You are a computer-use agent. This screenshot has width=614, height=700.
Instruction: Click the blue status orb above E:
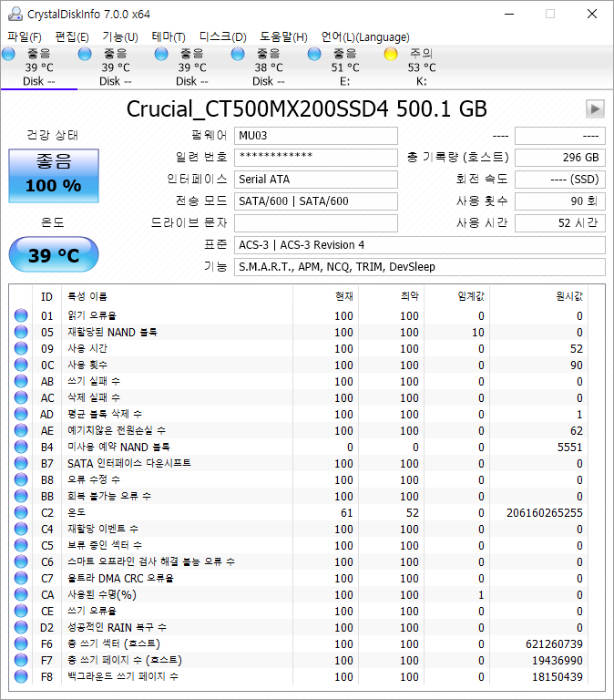click(314, 54)
